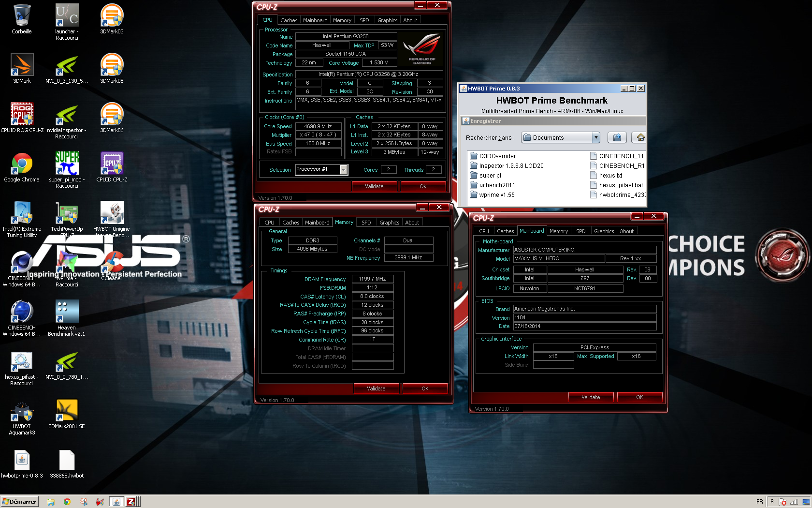Select the hexus.txt file in save dialog
Viewport: 812px width, 508px height.
[x=606, y=175]
